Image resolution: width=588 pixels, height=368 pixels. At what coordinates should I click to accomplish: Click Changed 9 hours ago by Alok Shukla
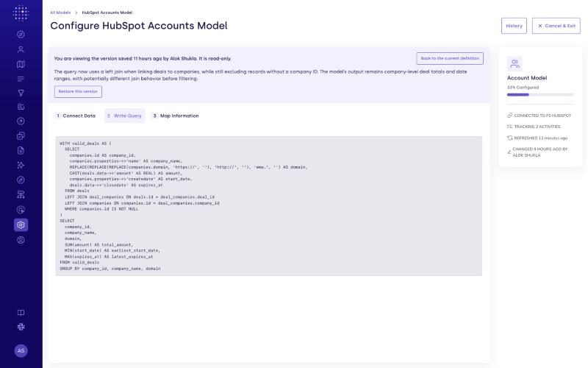[x=540, y=152]
